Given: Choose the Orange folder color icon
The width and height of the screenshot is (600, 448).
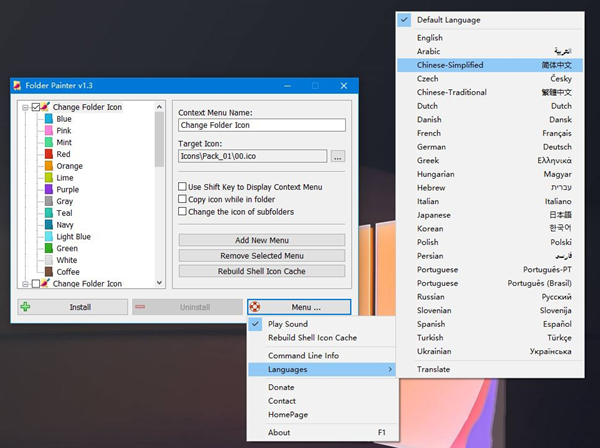Looking at the screenshot, I should pos(48,166).
